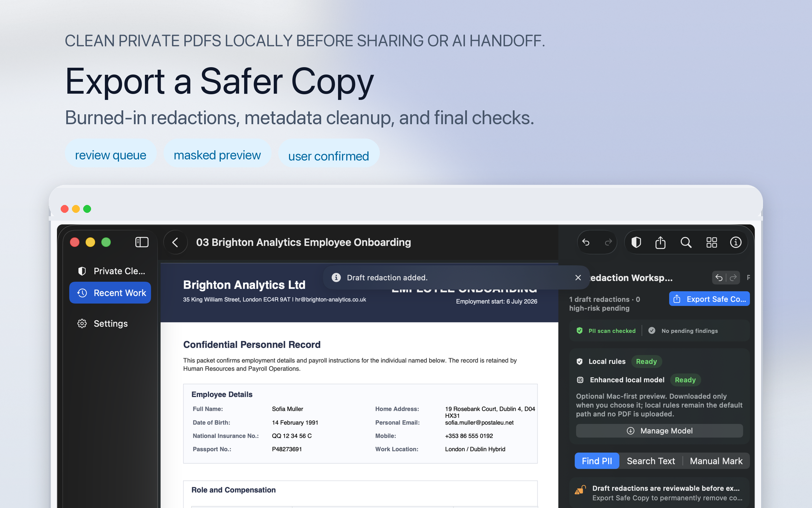Click the info icon in the draft notice
The width and height of the screenshot is (812, 508).
[x=336, y=277]
